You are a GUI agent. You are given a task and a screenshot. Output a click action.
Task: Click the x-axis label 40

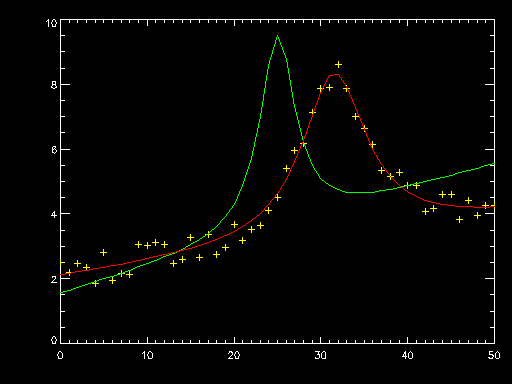(x=407, y=355)
